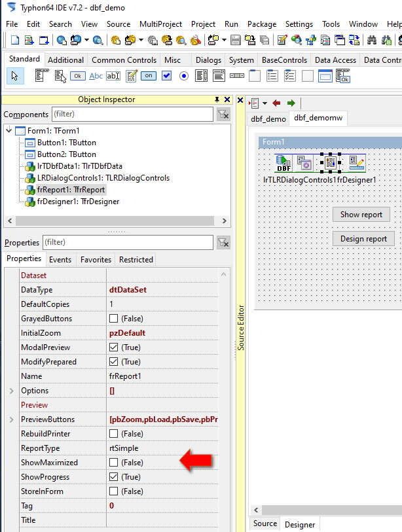Pin the Object Inspector panel
The height and width of the screenshot is (532, 402).
(217, 99)
